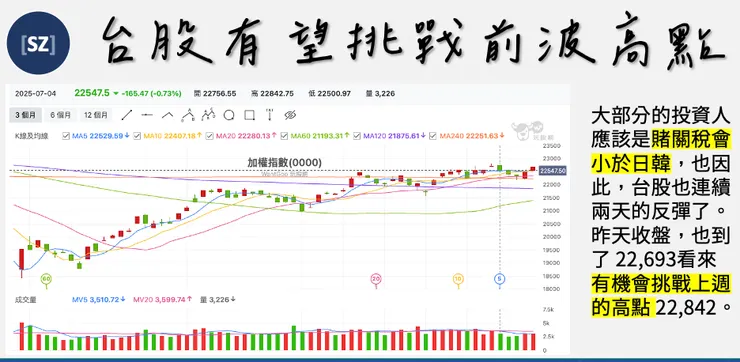The height and width of the screenshot is (362, 740).
Task: Select the angle line drawing tool
Action: 168,115
